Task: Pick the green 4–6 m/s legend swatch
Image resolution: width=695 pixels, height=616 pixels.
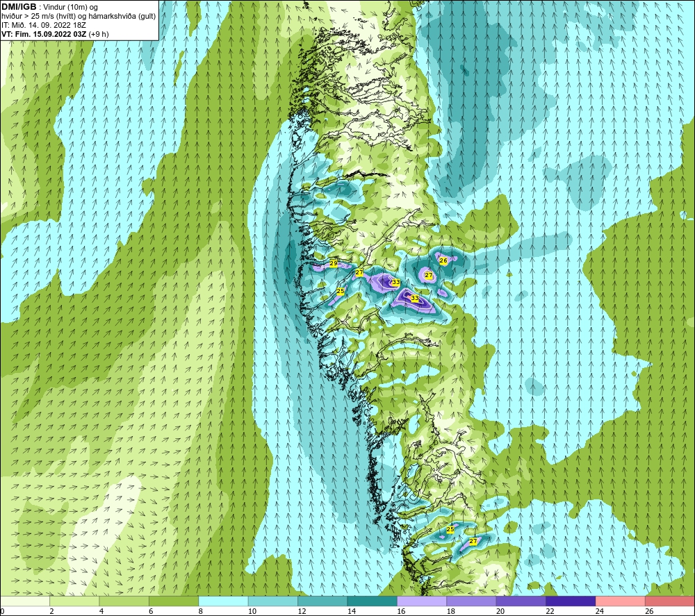Action: pyautogui.click(x=124, y=601)
